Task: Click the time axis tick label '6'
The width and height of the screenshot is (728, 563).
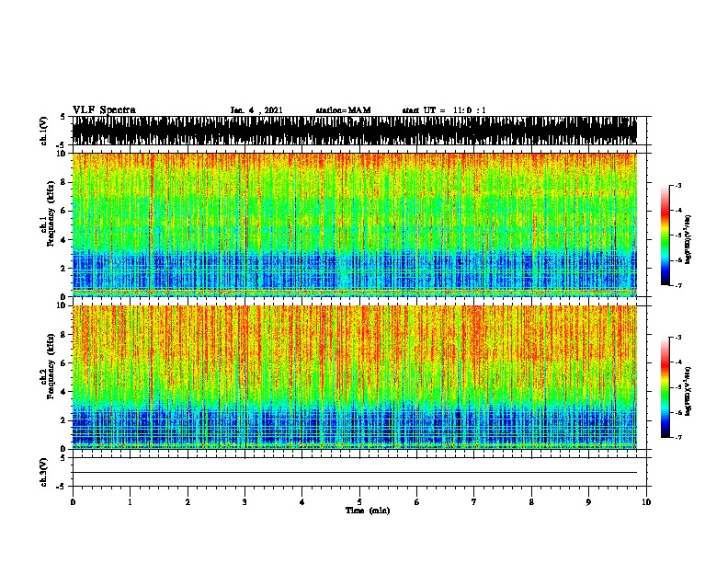Action: (x=417, y=502)
